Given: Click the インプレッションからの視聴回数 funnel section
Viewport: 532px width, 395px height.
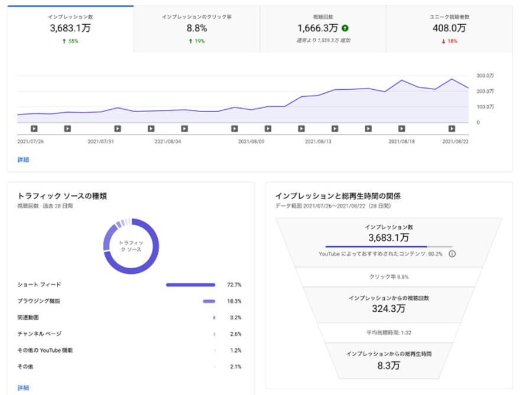Looking at the screenshot, I should click(x=388, y=304).
